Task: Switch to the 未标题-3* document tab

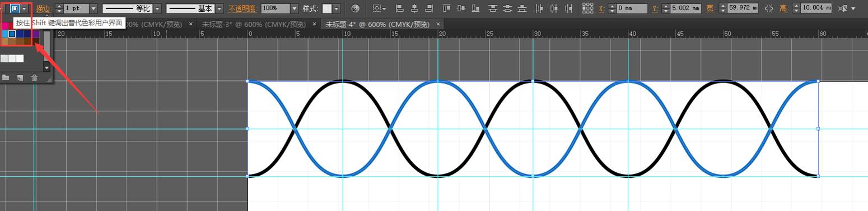Action: 254,24
